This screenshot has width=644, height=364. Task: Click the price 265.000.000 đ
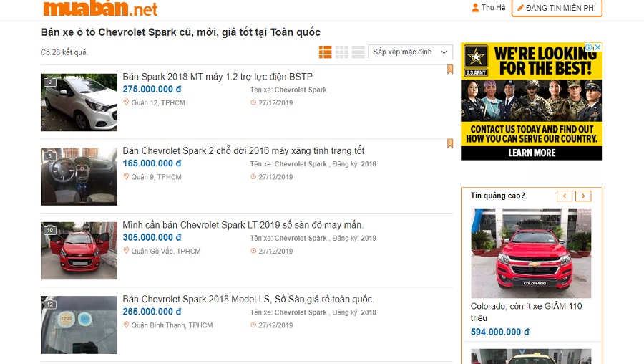152,312
